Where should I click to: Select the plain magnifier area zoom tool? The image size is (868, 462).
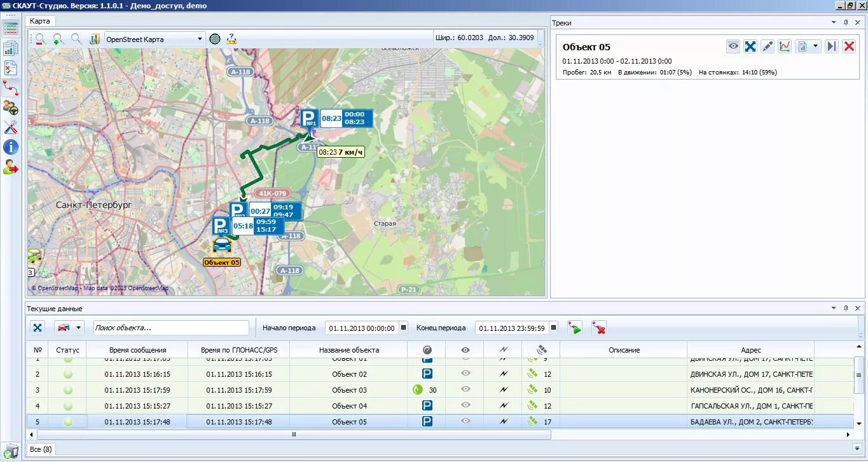pos(76,39)
